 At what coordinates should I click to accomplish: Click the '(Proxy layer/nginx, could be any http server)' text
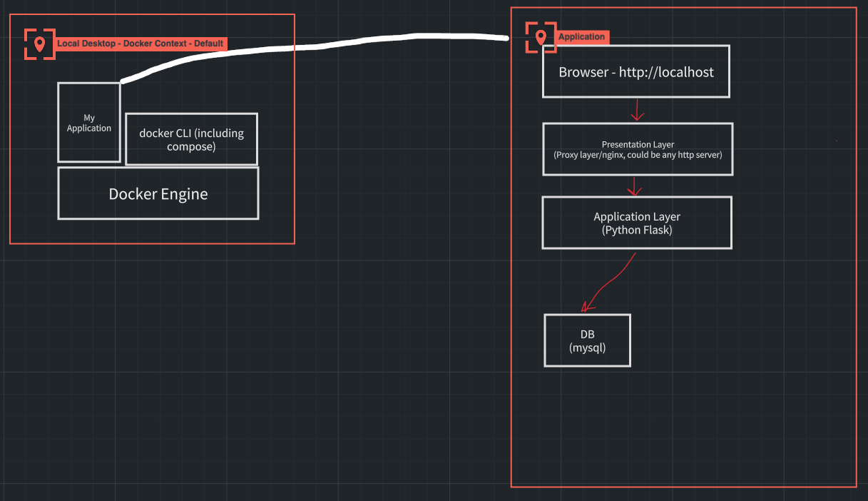point(638,154)
